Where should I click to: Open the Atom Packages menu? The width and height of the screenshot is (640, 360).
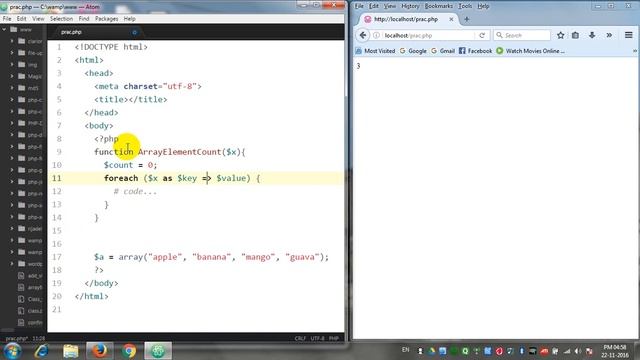(107, 19)
